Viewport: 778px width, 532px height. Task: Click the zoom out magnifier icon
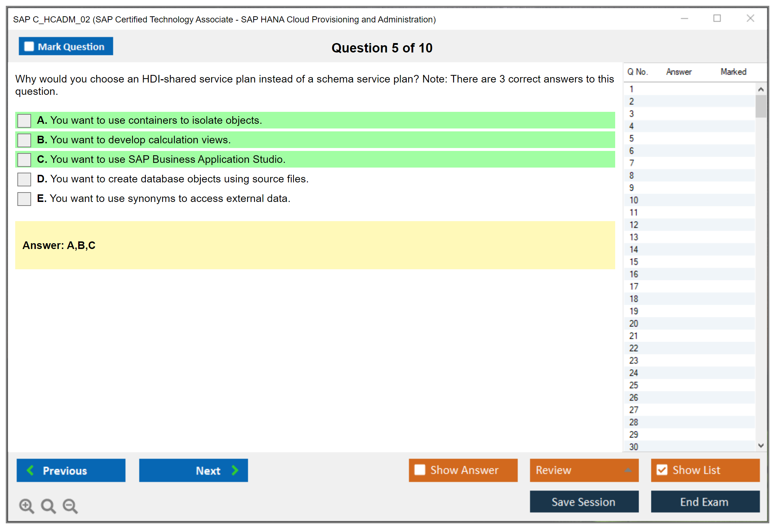70,506
